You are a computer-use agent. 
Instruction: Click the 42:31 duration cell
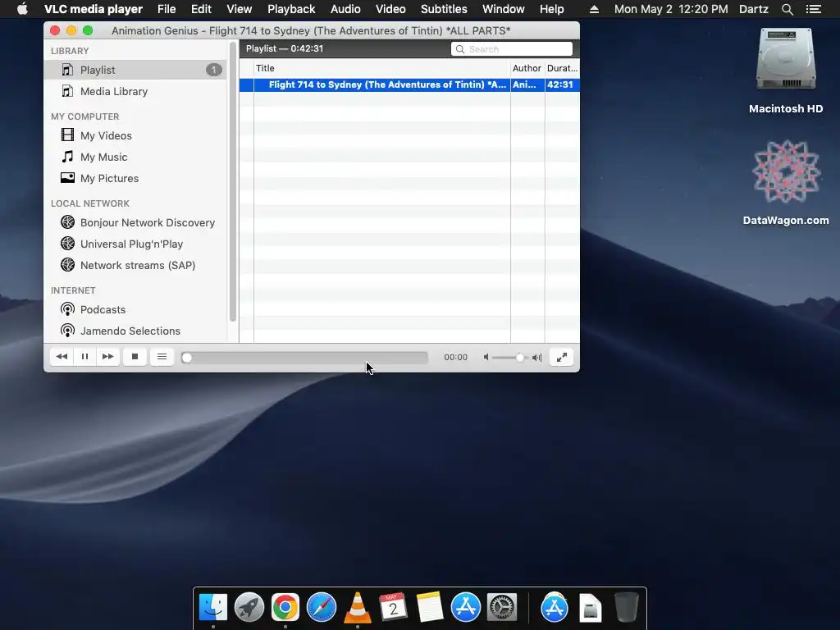(x=560, y=84)
